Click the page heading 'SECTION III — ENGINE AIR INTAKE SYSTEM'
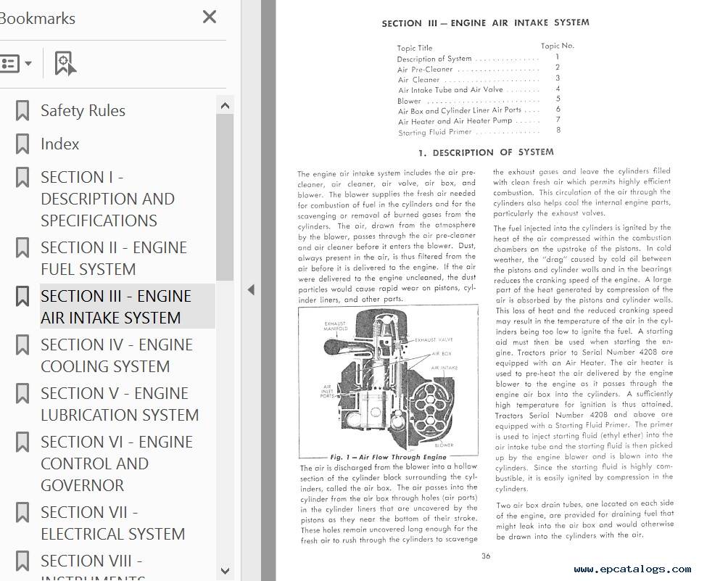 pos(486,22)
